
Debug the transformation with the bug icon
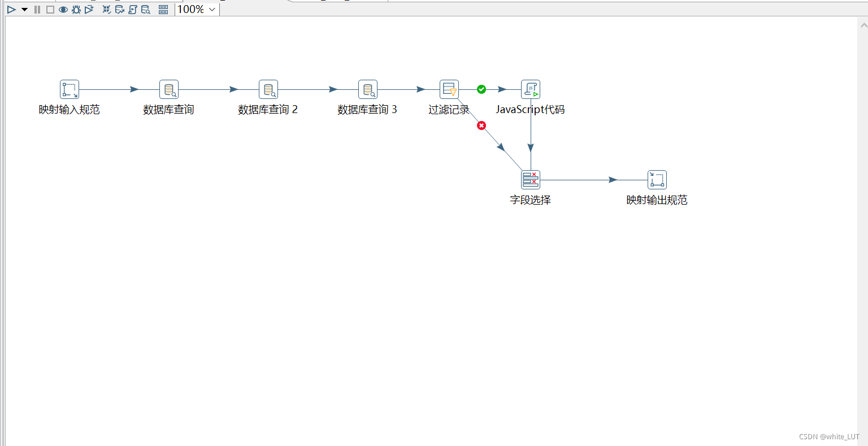point(76,10)
